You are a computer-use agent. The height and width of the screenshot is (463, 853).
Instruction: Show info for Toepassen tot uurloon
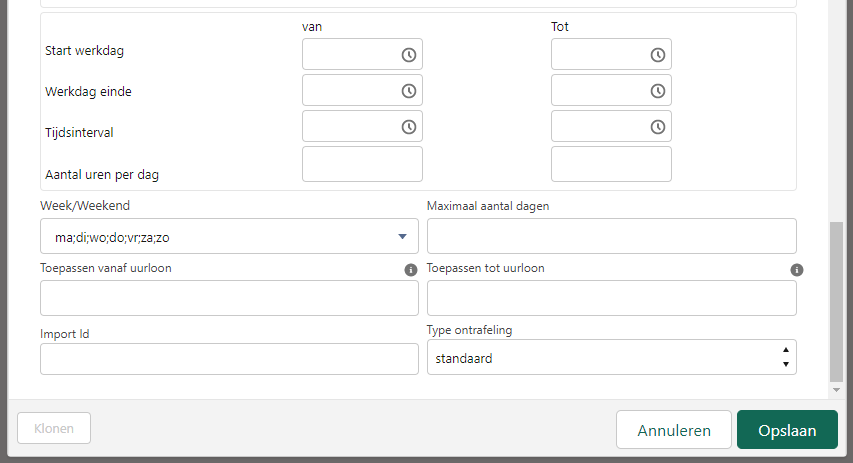tap(796, 270)
